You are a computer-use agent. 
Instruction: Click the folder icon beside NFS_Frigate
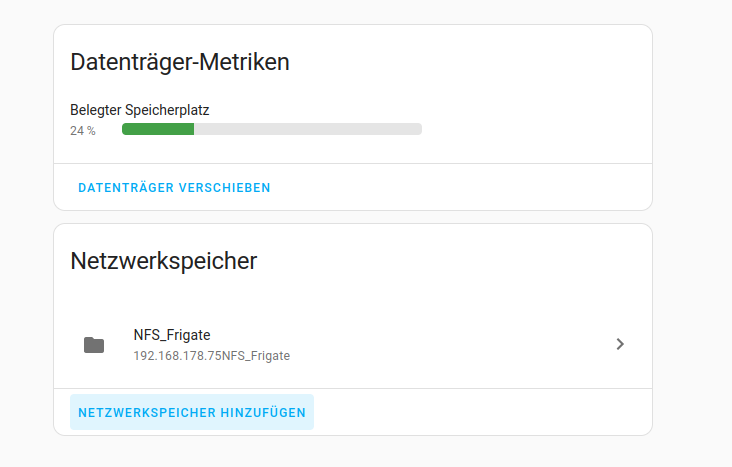[94, 345]
